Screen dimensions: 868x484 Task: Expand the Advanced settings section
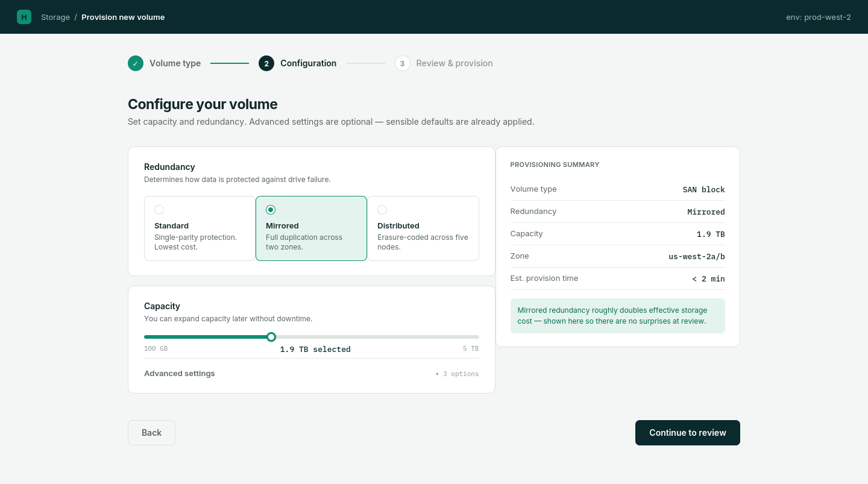(x=312, y=374)
